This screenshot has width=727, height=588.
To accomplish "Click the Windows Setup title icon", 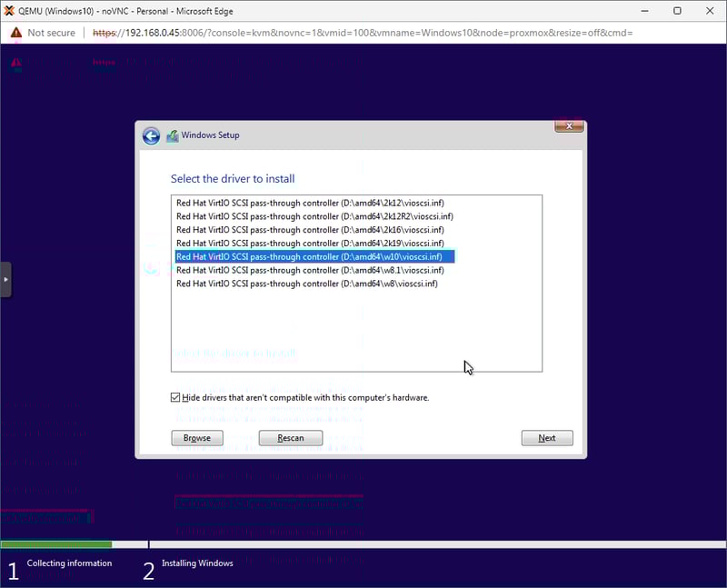I will (172, 136).
